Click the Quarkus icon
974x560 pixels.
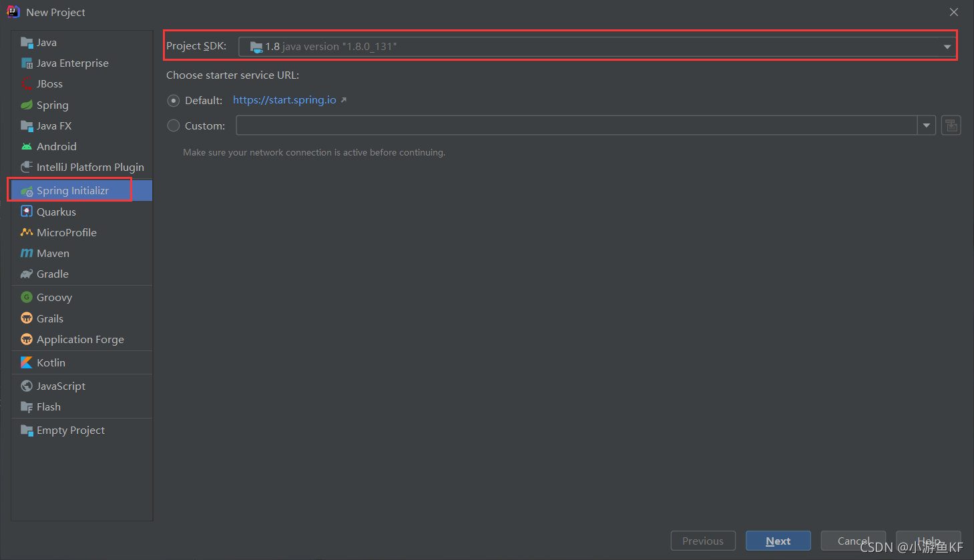[27, 212]
